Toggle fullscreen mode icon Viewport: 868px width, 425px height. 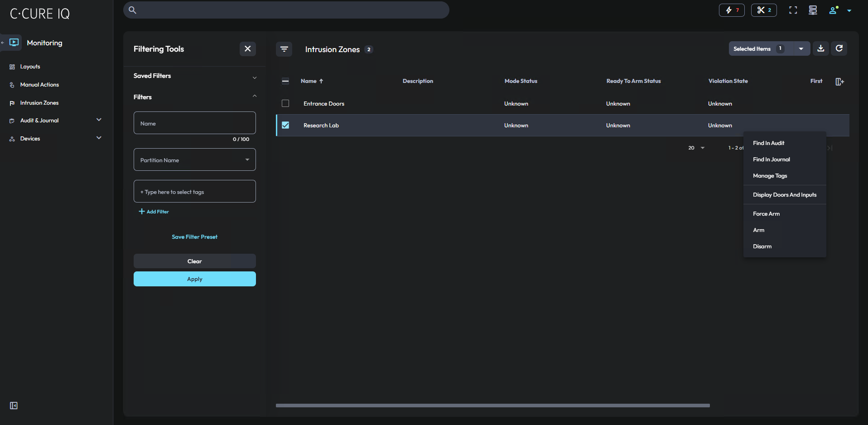click(x=793, y=10)
